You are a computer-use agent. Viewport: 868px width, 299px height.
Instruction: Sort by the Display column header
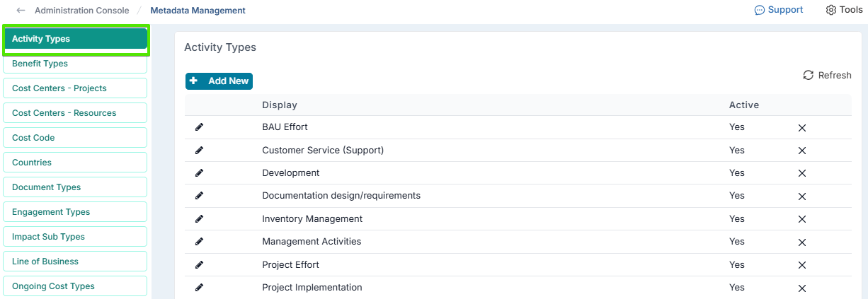click(x=280, y=105)
